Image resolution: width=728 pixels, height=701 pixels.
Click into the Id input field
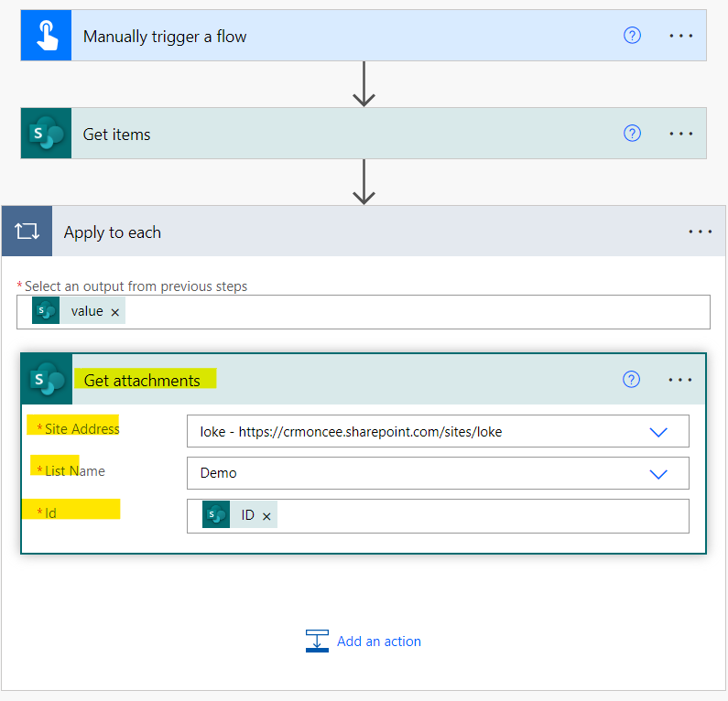tap(438, 516)
